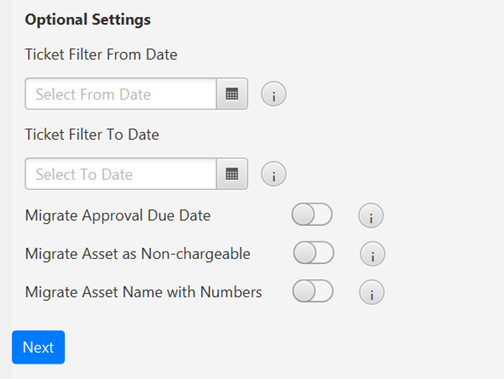Focus the To Date placeholder text
The width and height of the screenshot is (504, 379).
point(84,174)
